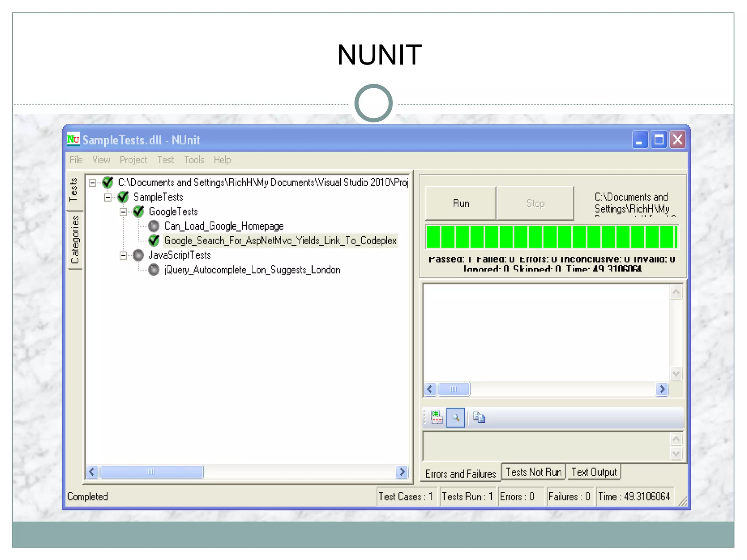Open the vertical Categories side tab
The image size is (747, 560).
[x=75, y=240]
